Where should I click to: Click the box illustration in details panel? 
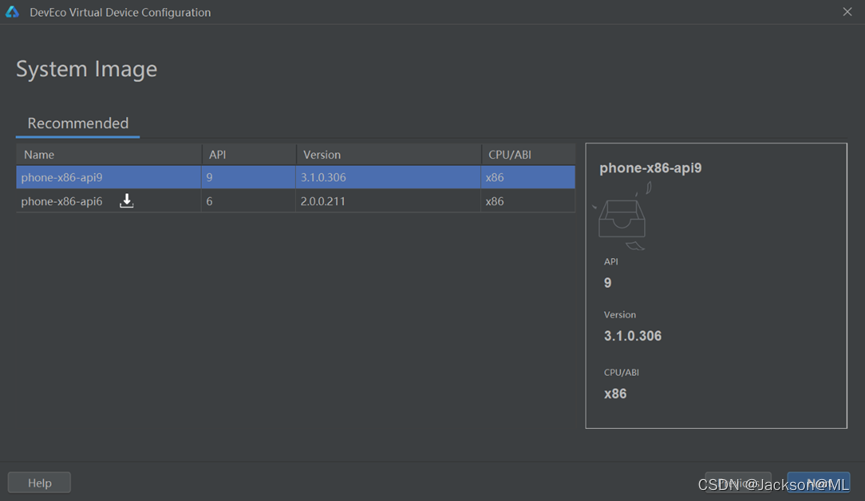[x=623, y=217]
